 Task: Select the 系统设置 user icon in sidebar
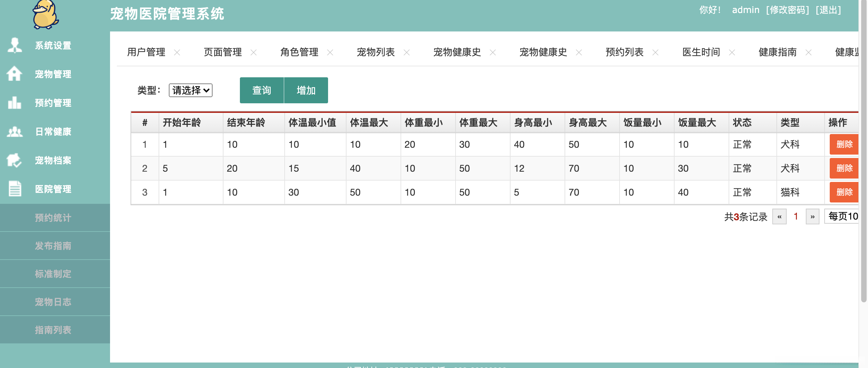tap(14, 45)
